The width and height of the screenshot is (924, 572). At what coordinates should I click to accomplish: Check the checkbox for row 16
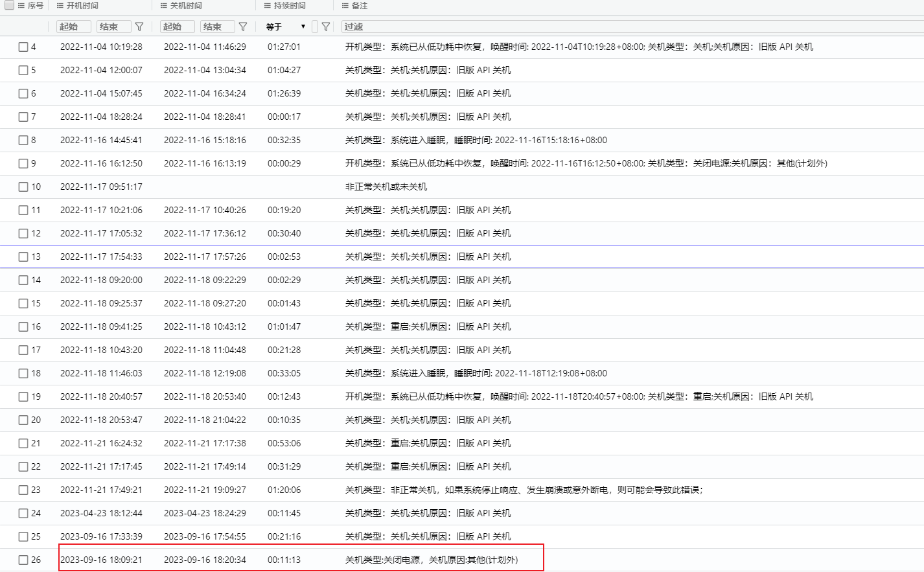point(23,326)
